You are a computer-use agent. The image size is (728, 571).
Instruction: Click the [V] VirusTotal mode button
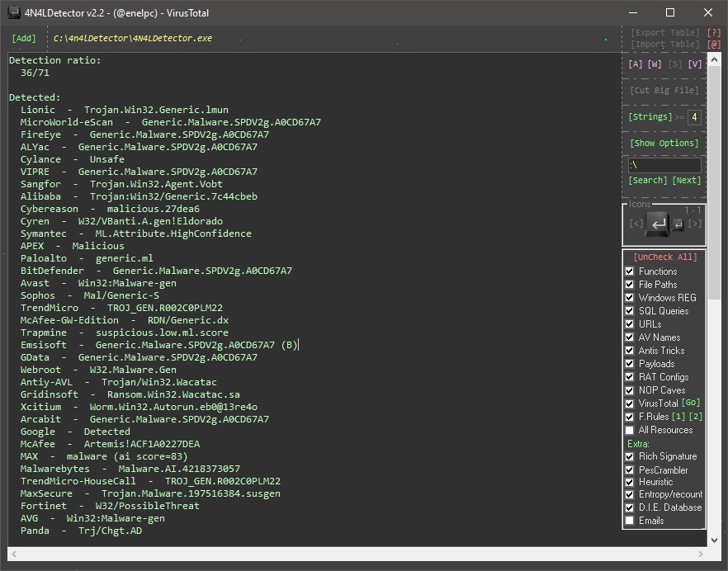tap(695, 64)
